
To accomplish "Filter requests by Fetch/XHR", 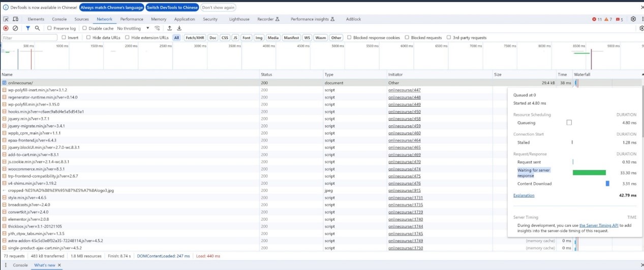I will (195, 38).
